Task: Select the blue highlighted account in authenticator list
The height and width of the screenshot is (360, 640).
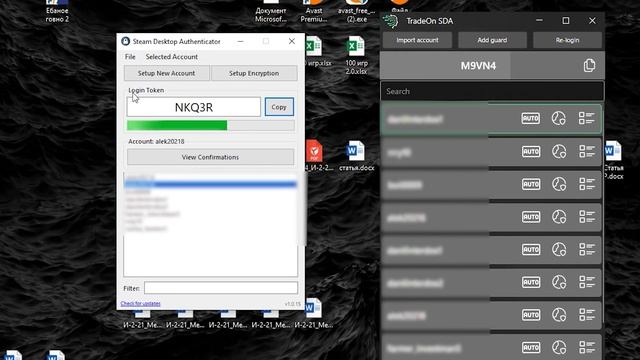Action: pos(210,184)
